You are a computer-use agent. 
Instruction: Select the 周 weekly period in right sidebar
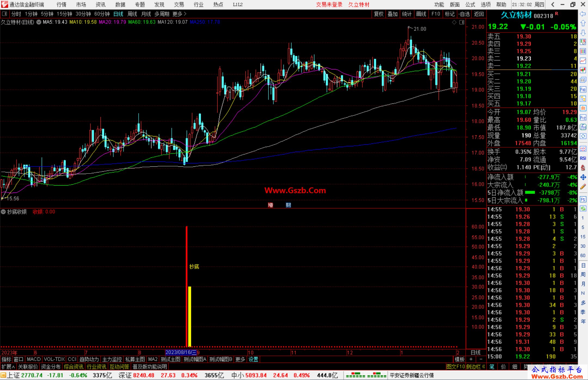click(583, 274)
